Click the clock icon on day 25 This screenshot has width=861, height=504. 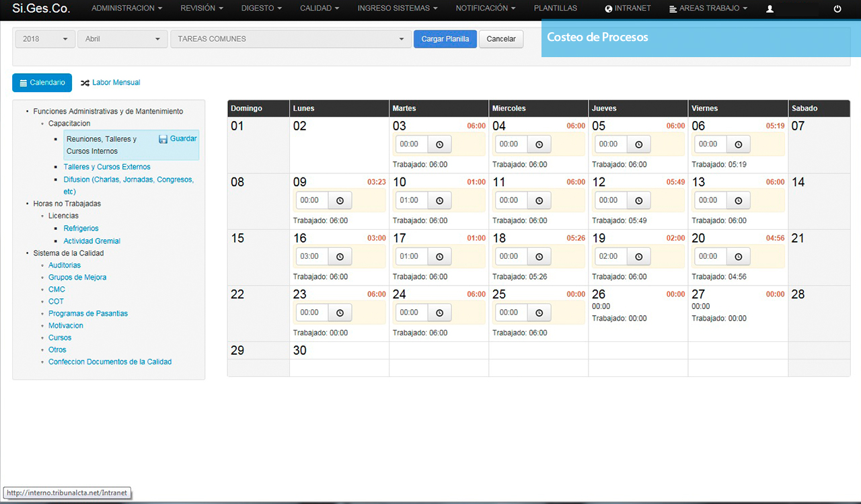click(x=539, y=312)
